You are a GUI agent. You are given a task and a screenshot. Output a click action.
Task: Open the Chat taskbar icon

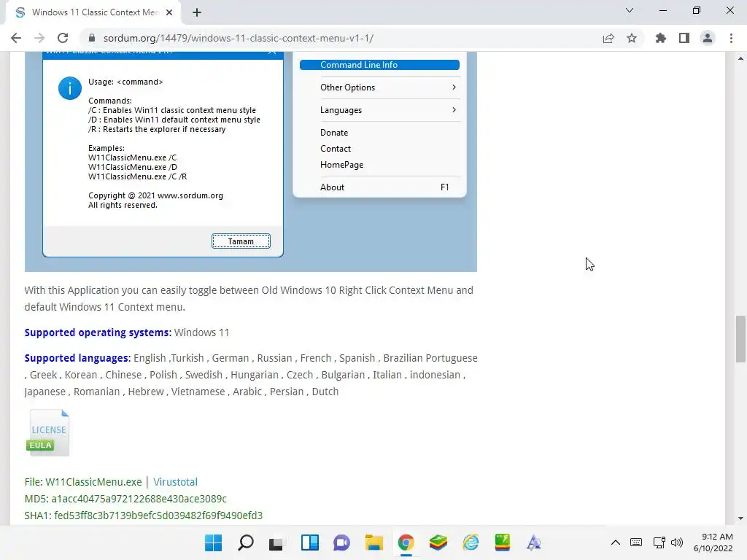[x=341, y=542]
